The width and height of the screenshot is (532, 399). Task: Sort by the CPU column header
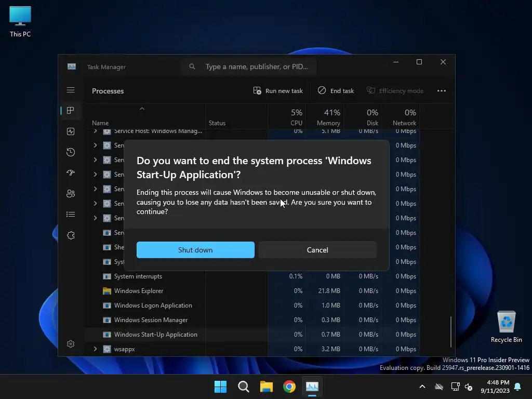point(287,117)
